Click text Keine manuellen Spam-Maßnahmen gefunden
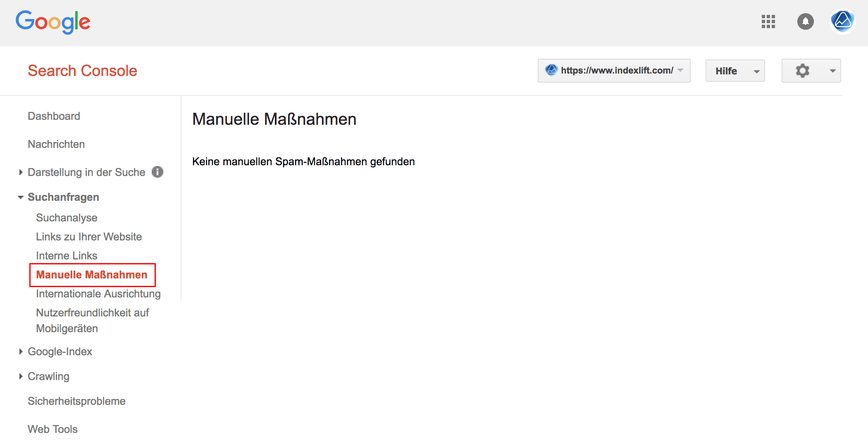This screenshot has height=442, width=868. click(303, 162)
